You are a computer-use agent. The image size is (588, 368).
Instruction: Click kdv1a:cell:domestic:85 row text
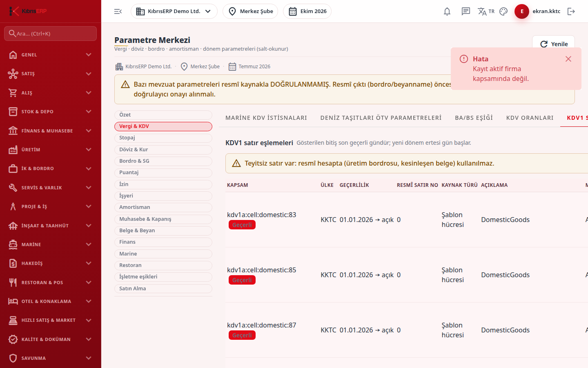262,270
